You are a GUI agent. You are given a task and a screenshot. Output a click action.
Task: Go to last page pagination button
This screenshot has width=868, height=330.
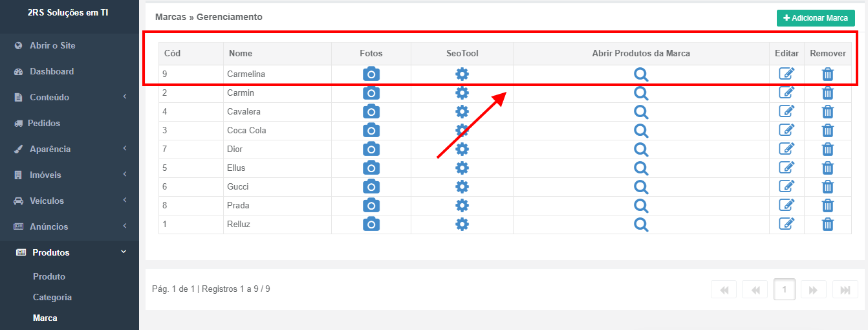point(845,290)
